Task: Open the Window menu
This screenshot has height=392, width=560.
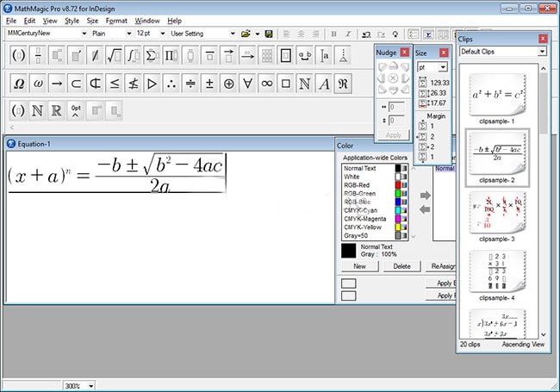Action: 147,21
